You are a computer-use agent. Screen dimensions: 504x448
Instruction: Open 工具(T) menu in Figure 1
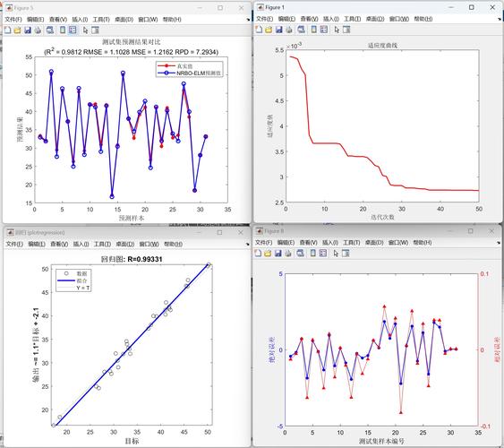[353, 19]
